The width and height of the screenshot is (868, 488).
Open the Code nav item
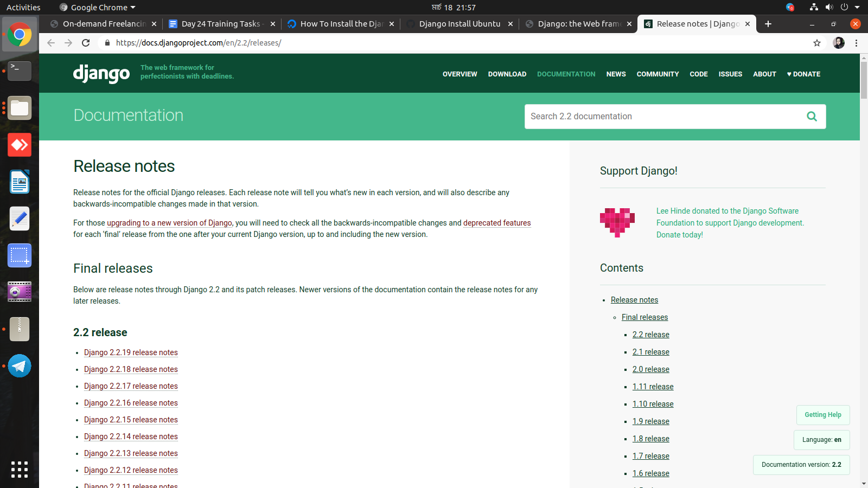point(699,74)
